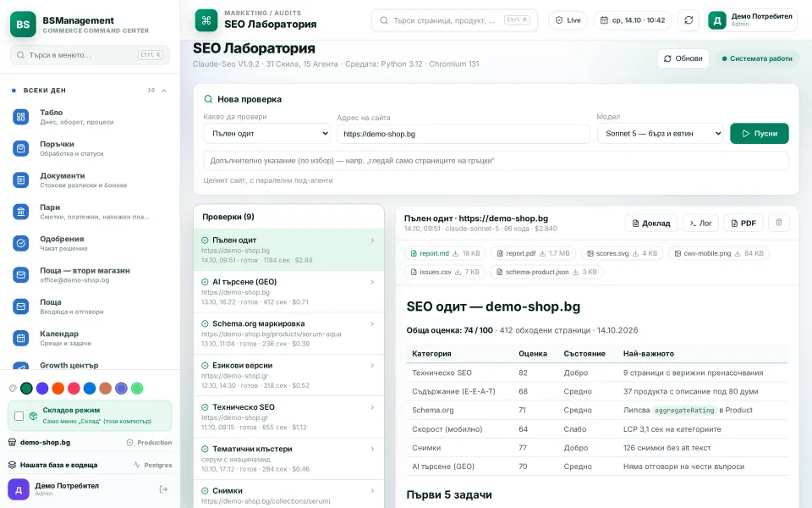Click the Допълнително указание input field
Viewport: 812px width, 508px height.
[497, 161]
